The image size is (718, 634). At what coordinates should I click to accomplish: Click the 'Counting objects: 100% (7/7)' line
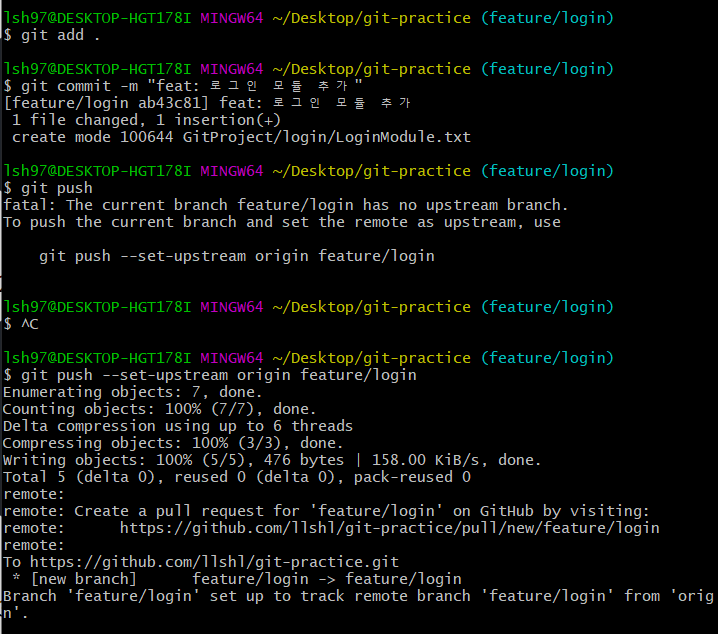(x=159, y=409)
